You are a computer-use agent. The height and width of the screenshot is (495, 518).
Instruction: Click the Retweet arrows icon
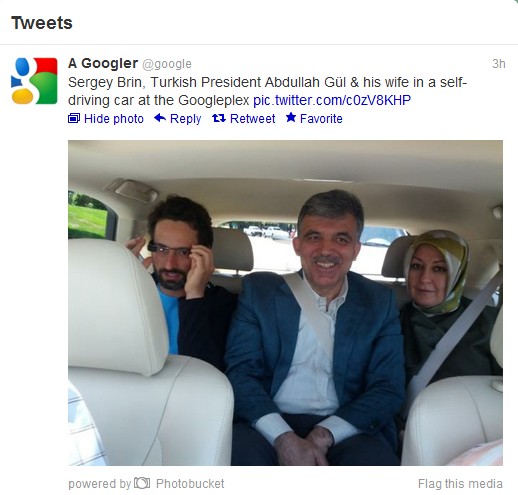(219, 118)
